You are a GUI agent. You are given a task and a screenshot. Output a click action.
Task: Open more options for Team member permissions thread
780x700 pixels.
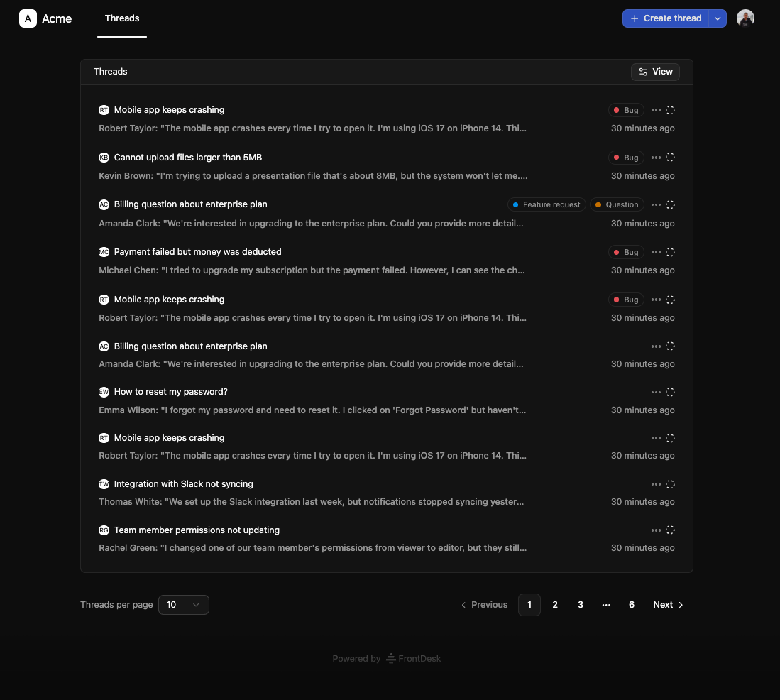656,530
